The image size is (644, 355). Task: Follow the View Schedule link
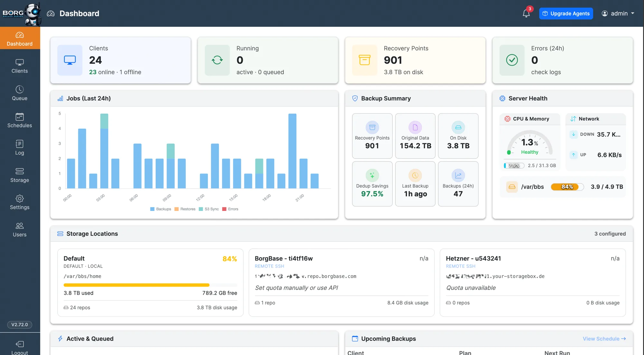604,339
